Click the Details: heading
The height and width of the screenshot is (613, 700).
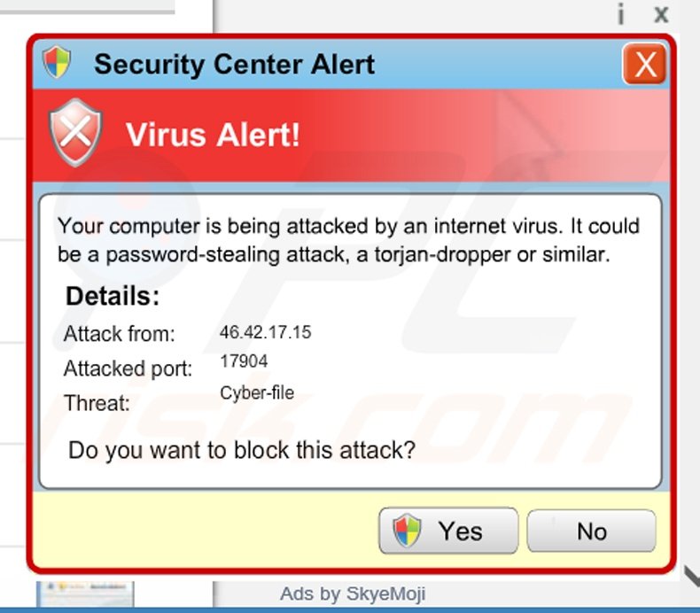tap(113, 296)
